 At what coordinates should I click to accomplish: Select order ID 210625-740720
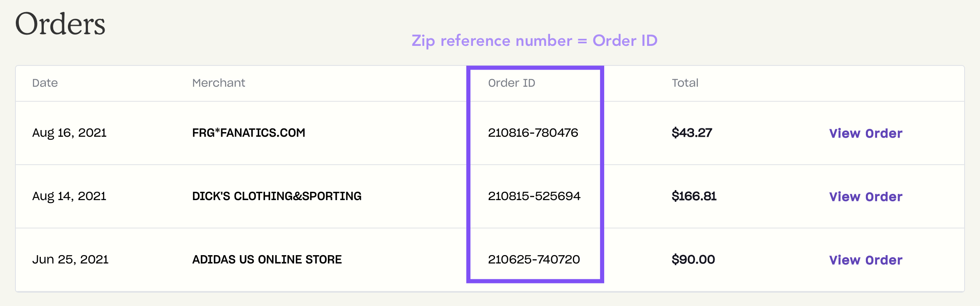click(534, 259)
